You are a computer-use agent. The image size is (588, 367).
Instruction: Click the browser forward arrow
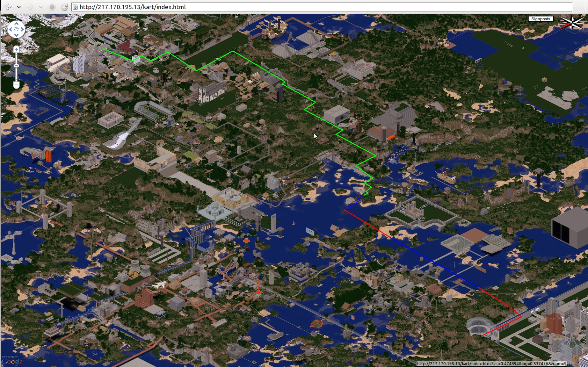click(x=30, y=7)
